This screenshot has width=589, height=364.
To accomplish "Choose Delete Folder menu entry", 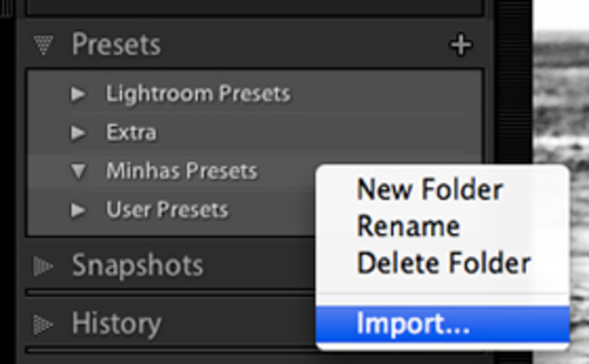I will click(444, 263).
